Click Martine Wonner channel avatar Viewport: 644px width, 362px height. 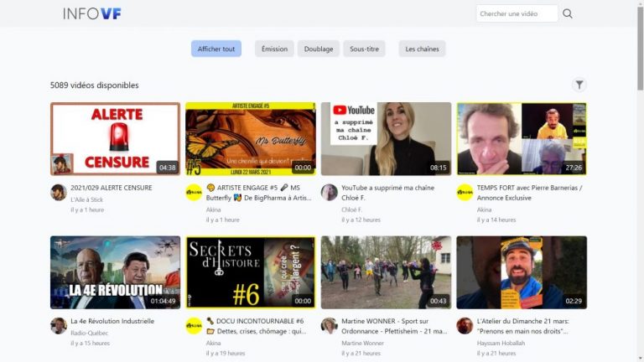click(x=330, y=326)
